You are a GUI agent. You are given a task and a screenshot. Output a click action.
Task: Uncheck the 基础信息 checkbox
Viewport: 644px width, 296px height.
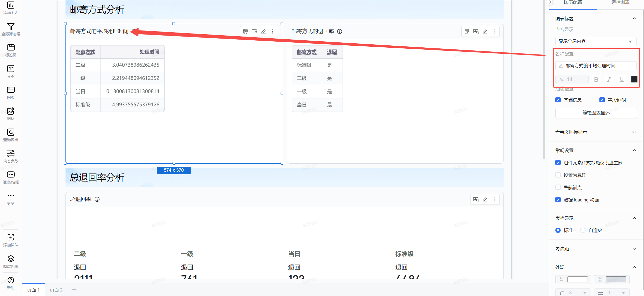[558, 100]
